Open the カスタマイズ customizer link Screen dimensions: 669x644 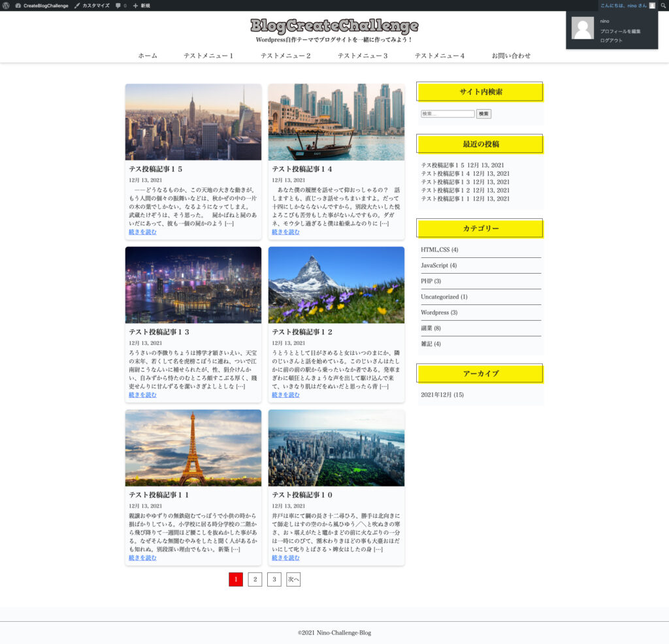(x=91, y=5)
